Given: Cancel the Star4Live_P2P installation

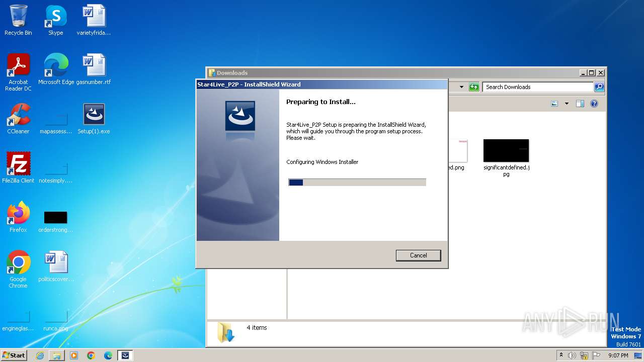Looking at the screenshot, I should (x=418, y=255).
